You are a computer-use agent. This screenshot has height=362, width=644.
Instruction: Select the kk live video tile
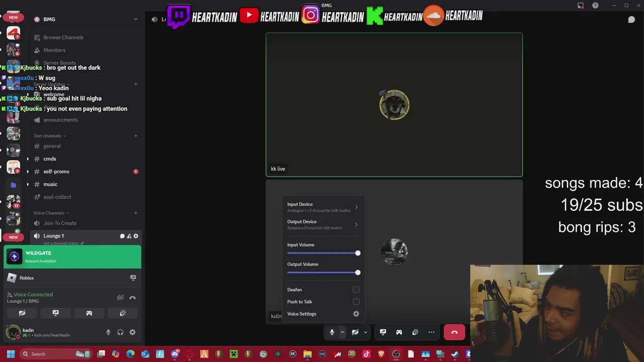pyautogui.click(x=394, y=105)
